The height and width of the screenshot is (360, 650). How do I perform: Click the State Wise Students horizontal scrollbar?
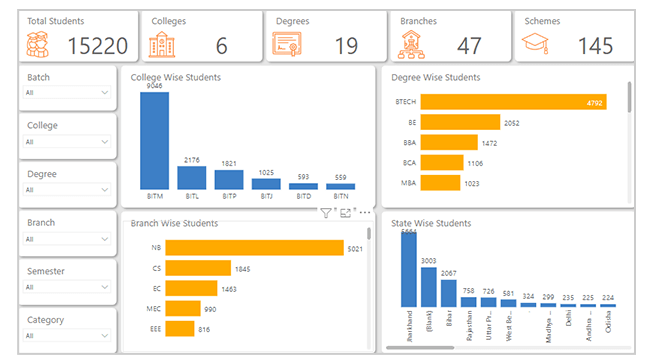420,348
